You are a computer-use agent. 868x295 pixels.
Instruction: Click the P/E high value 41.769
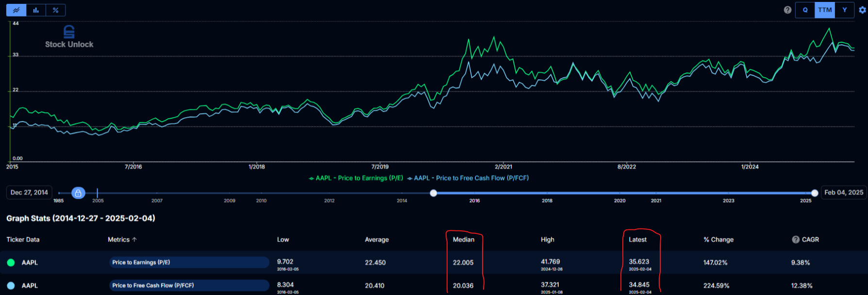(x=551, y=261)
